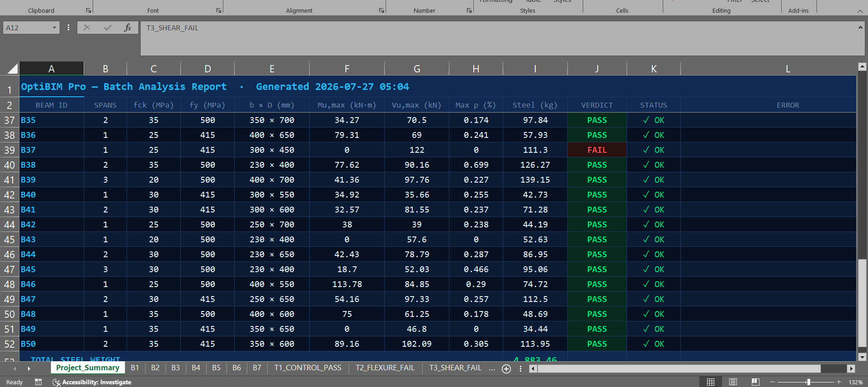Select row 48 header
The height and width of the screenshot is (387, 868).
coord(9,284)
